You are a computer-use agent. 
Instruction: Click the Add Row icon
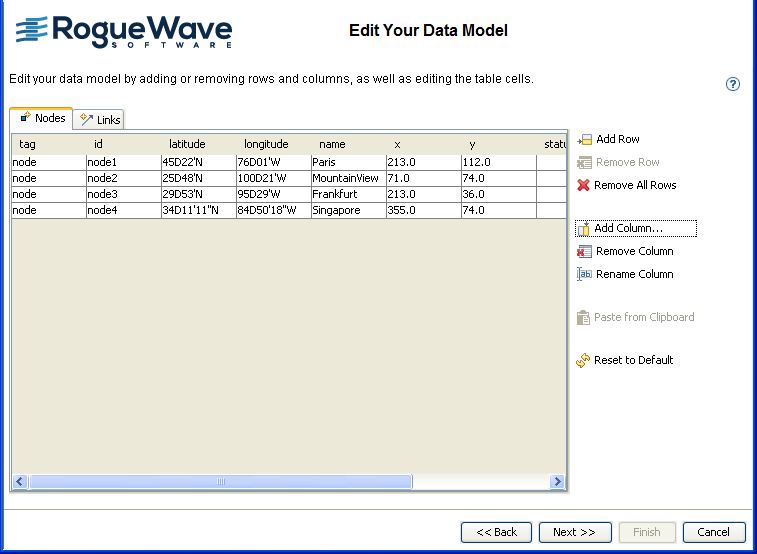tap(585, 140)
